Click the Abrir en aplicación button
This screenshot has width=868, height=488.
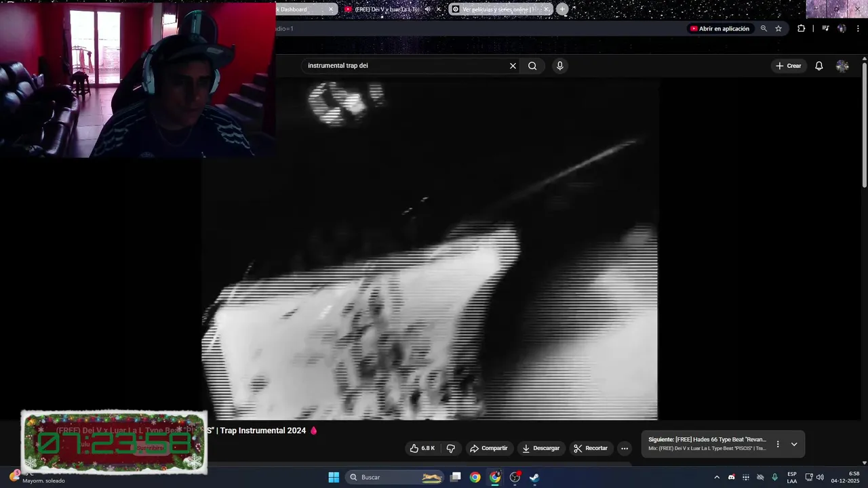coord(719,28)
